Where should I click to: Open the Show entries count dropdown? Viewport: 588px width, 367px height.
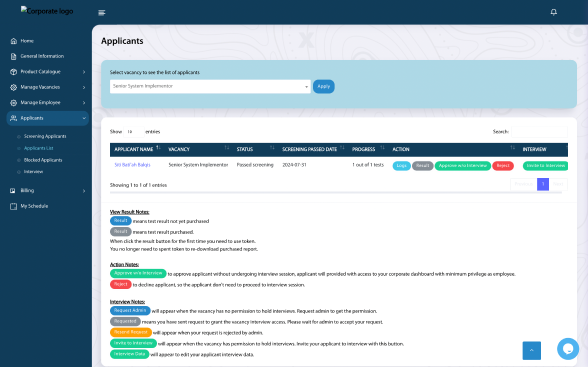(x=134, y=132)
